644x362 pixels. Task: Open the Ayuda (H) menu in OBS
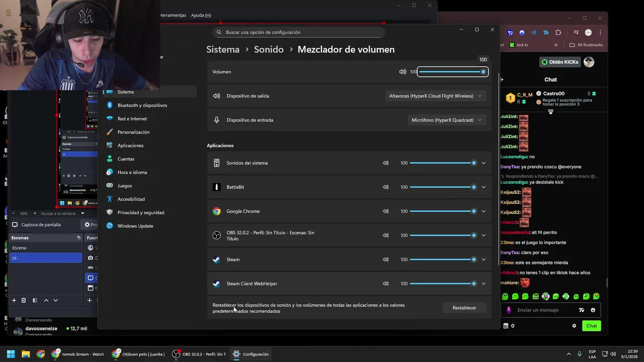[x=201, y=15]
